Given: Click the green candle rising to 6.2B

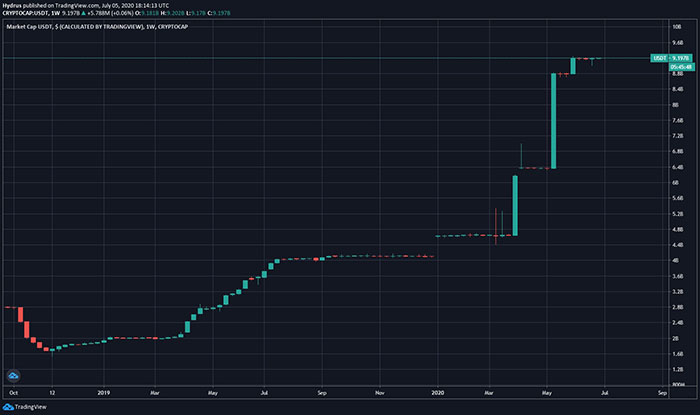Looking at the screenshot, I should click(x=515, y=206).
